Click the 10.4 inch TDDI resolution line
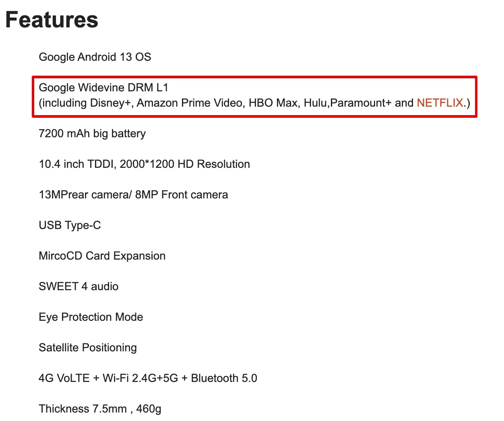The image size is (504, 421). [144, 164]
